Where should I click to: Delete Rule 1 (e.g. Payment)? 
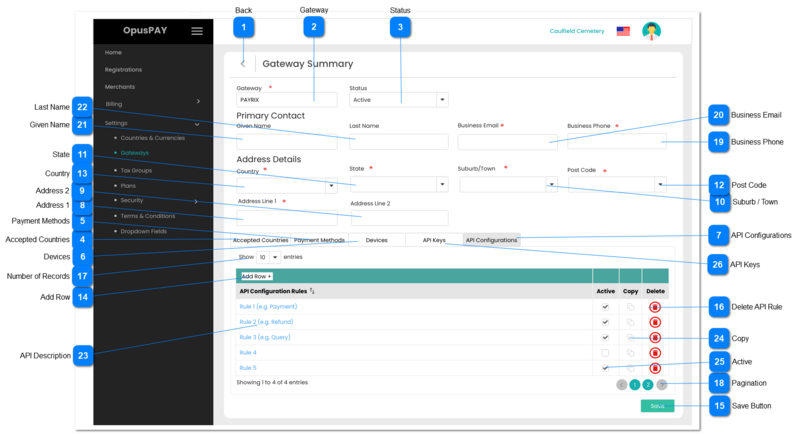[x=655, y=307]
